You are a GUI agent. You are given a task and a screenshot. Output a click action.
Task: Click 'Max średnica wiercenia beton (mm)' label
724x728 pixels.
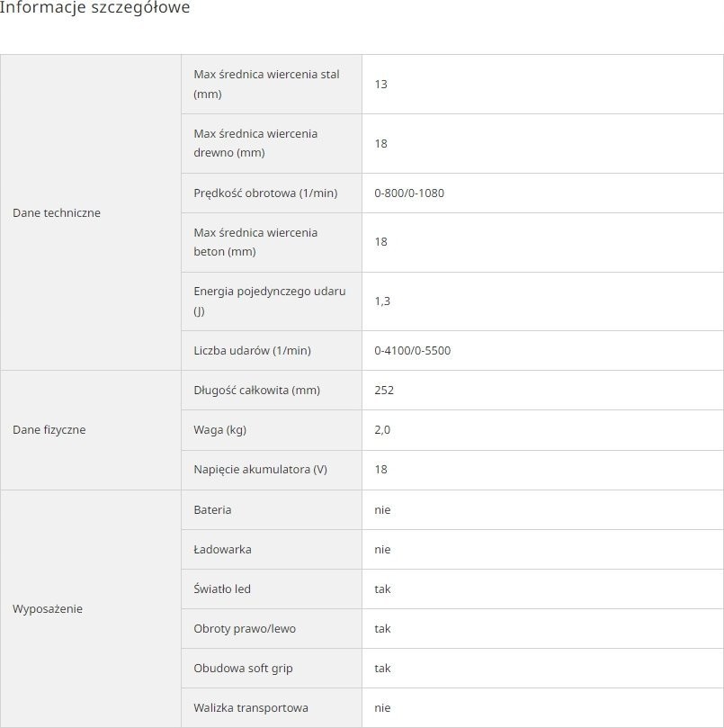[255, 242]
